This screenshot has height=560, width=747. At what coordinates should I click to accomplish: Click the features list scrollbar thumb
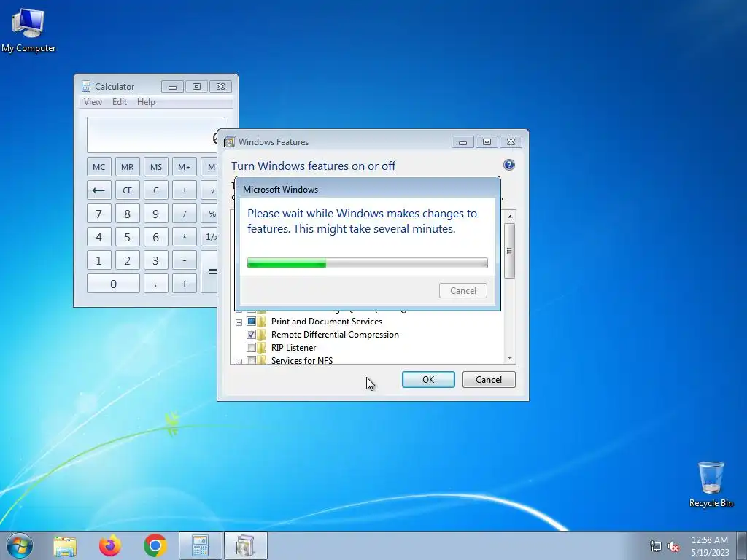[510, 251]
